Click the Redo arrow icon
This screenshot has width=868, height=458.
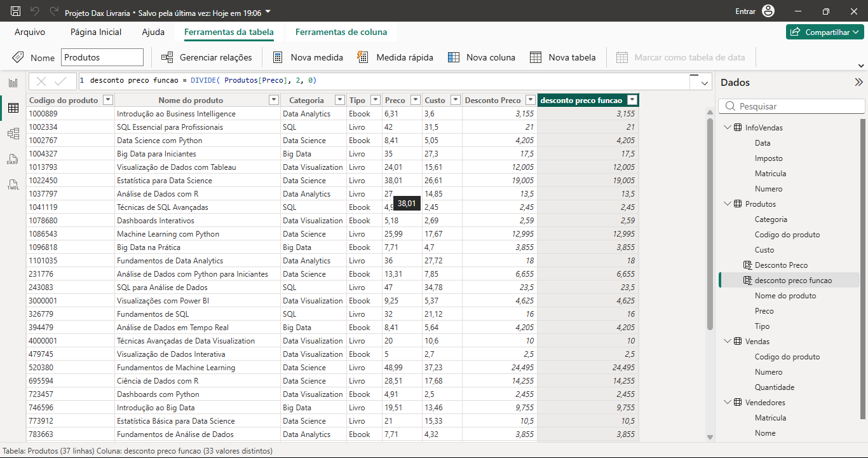click(x=53, y=11)
